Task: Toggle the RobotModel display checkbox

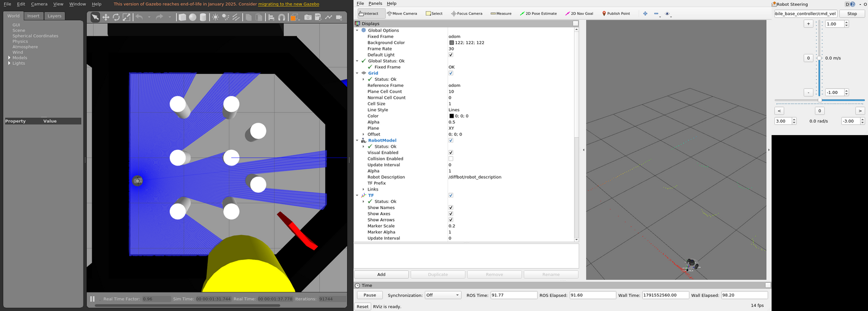Action: coord(451,141)
